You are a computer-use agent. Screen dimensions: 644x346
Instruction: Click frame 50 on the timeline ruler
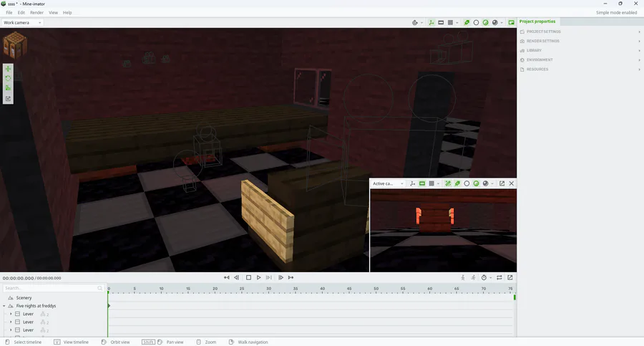click(376, 289)
